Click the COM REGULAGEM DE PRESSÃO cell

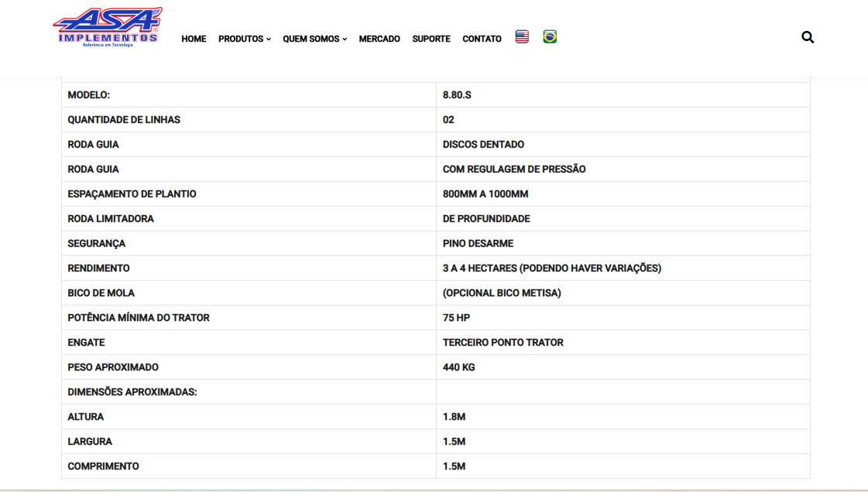514,169
